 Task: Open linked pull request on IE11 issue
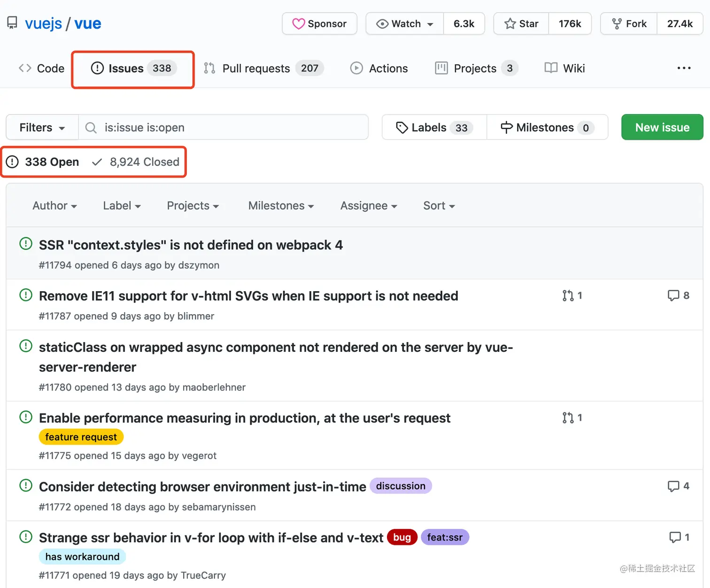pyautogui.click(x=572, y=295)
